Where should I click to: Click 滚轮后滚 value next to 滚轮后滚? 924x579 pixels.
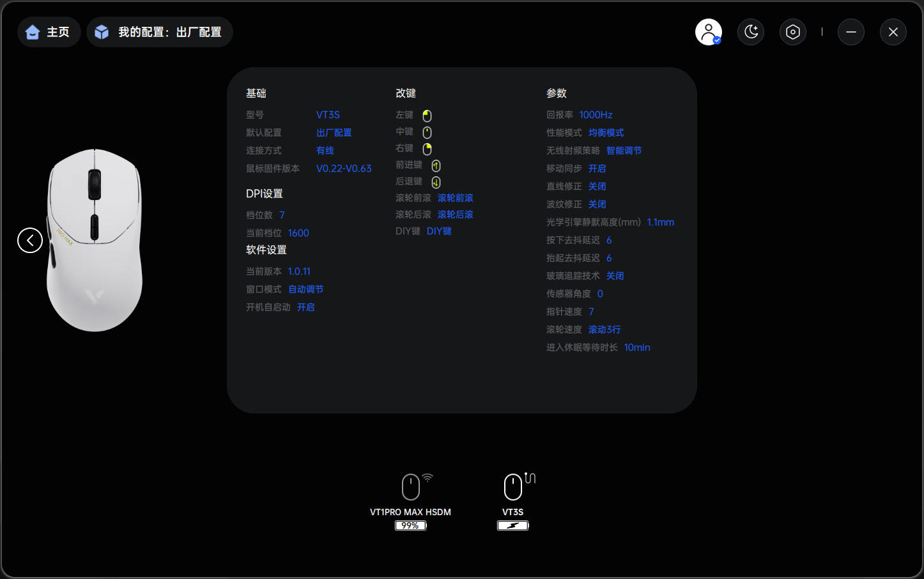[x=456, y=215]
